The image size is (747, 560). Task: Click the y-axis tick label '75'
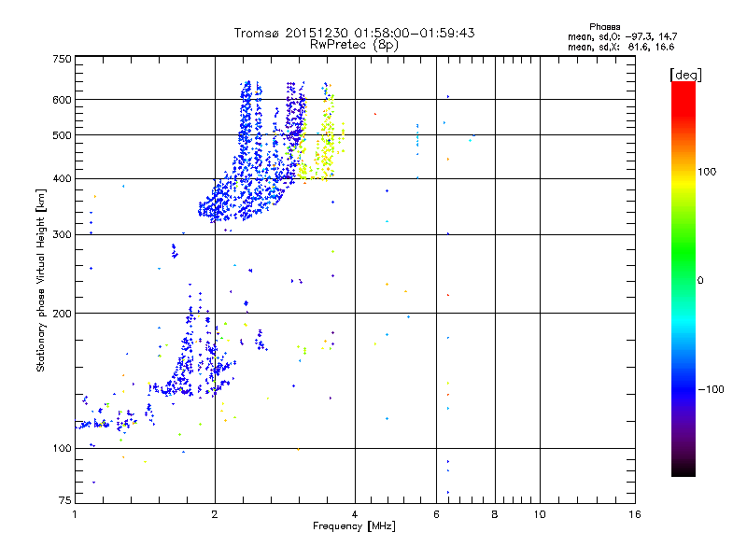coord(65,500)
